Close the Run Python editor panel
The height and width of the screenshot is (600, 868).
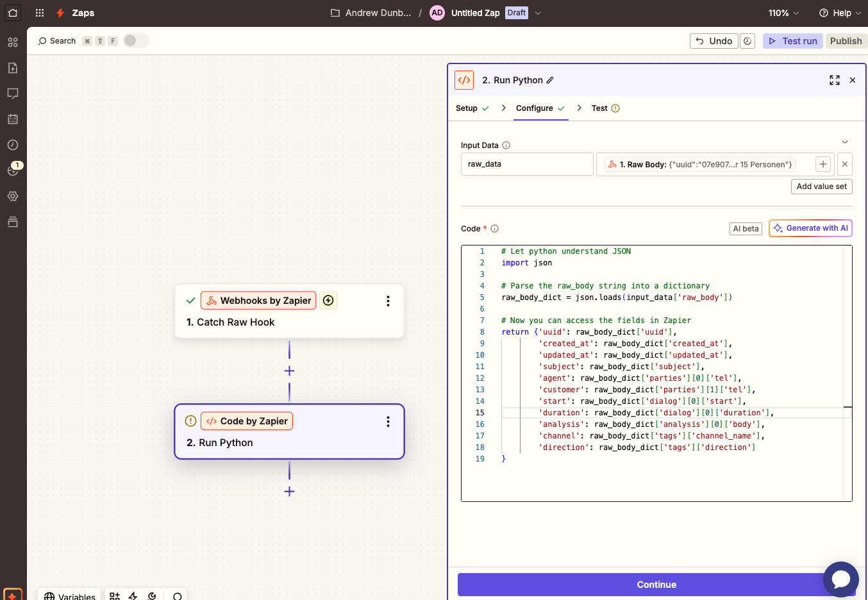point(853,80)
